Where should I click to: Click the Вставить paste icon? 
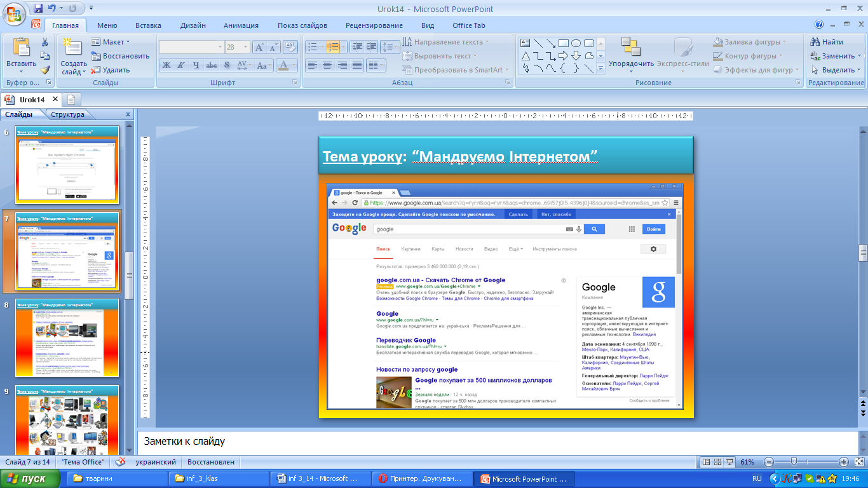(21, 48)
